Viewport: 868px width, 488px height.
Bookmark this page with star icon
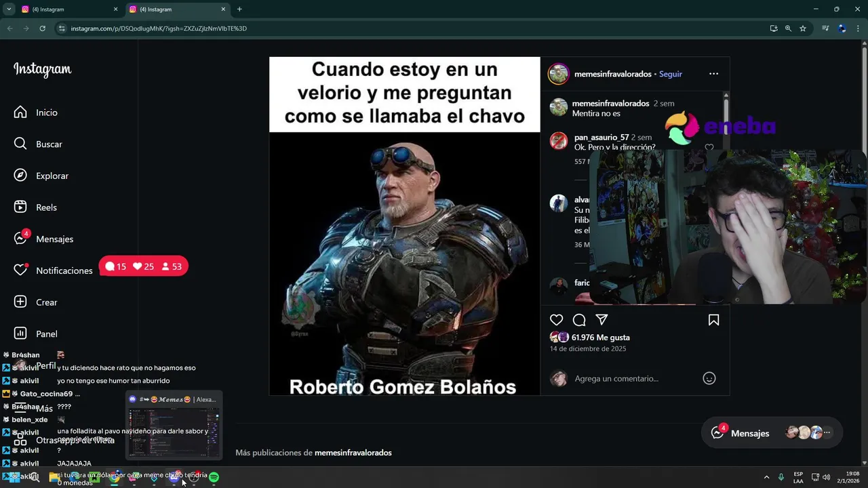[803, 28]
